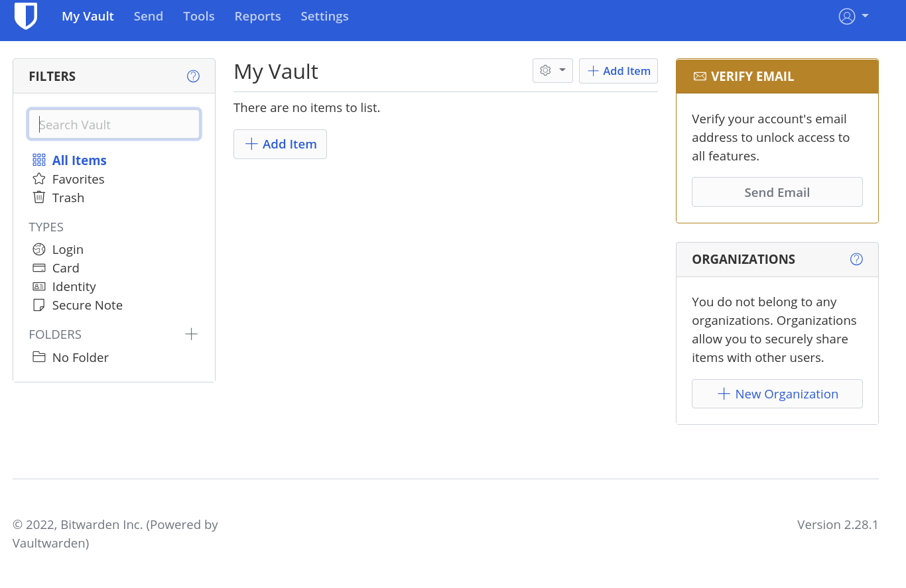Open the user account profile icon
The height and width of the screenshot is (588, 906).
(x=847, y=17)
